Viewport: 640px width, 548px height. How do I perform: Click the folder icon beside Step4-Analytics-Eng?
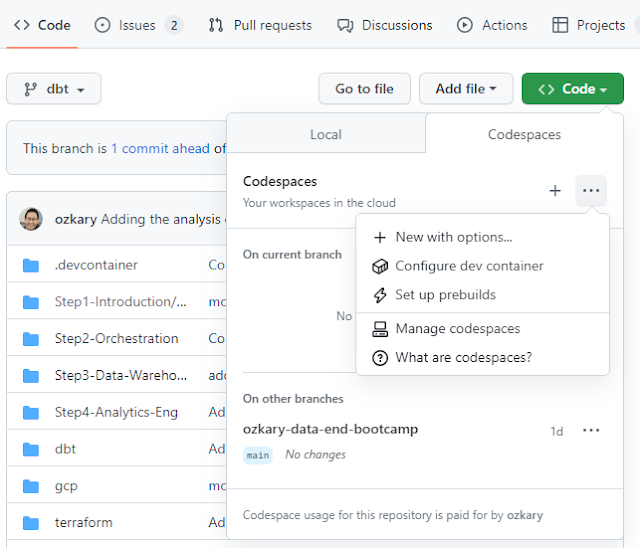(31, 413)
